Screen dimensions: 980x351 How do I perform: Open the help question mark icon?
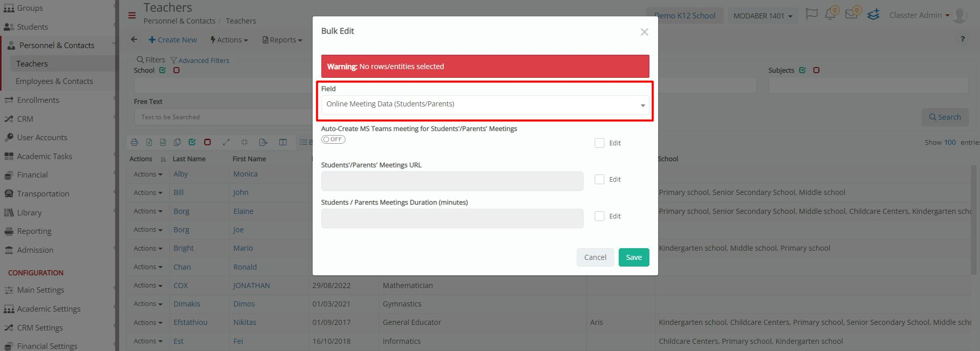(x=963, y=39)
